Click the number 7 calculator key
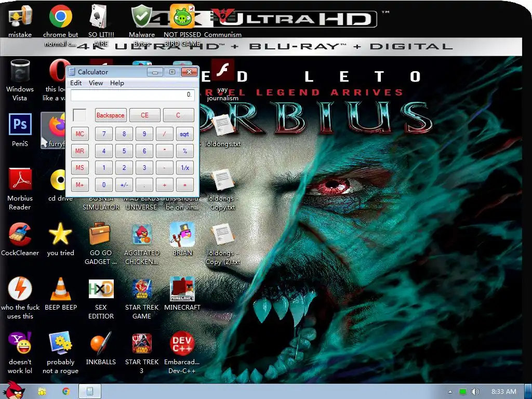The width and height of the screenshot is (532, 399). pyautogui.click(x=103, y=134)
